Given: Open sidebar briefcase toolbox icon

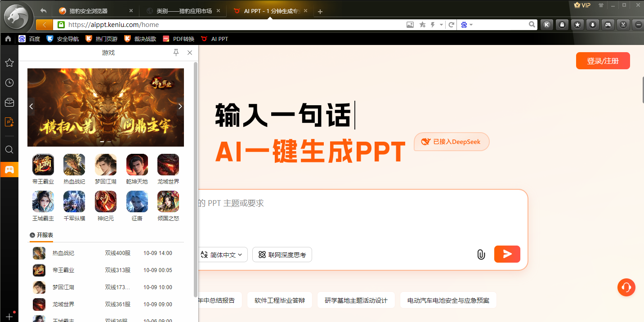Looking at the screenshot, I should click(9, 103).
